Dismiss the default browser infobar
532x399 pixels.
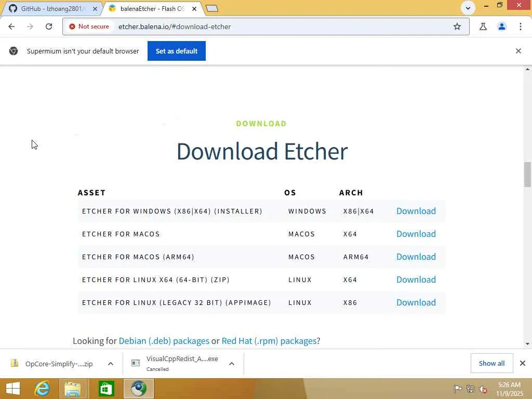(x=518, y=51)
